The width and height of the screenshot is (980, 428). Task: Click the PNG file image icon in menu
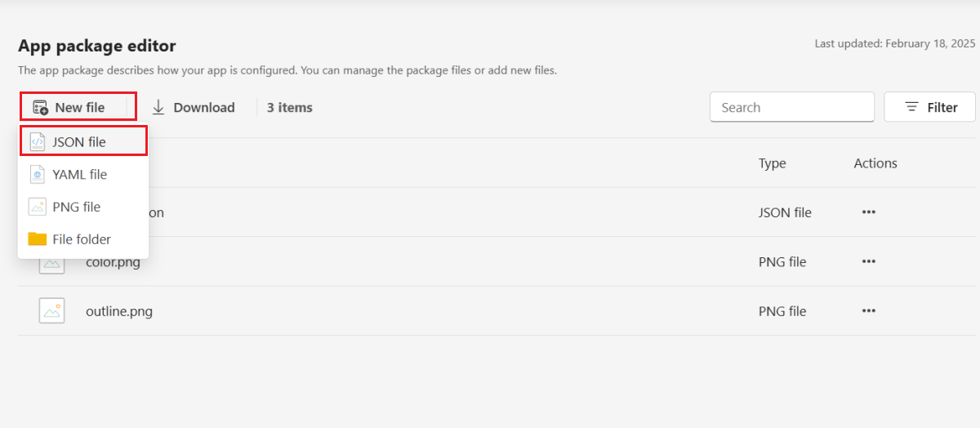(x=38, y=207)
